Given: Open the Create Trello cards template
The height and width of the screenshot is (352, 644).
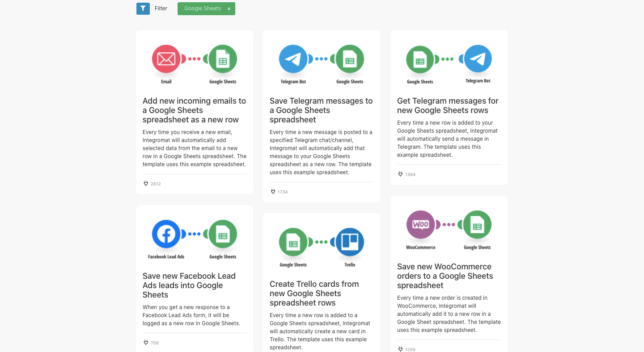Looking at the screenshot, I should 314,293.
